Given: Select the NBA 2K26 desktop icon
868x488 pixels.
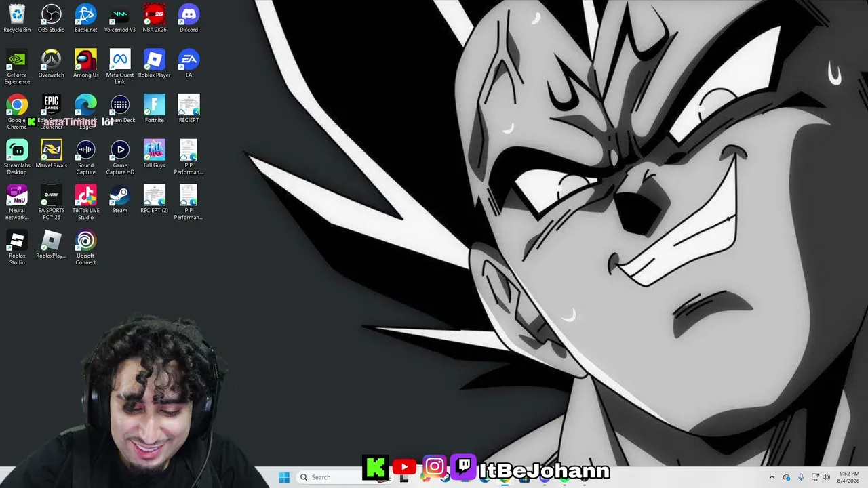Looking at the screenshot, I should [155, 18].
